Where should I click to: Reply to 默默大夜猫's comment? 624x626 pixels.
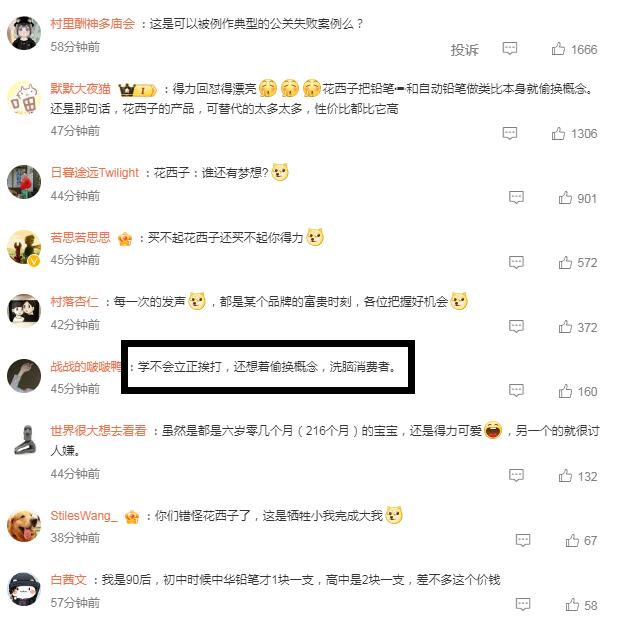click(x=509, y=133)
